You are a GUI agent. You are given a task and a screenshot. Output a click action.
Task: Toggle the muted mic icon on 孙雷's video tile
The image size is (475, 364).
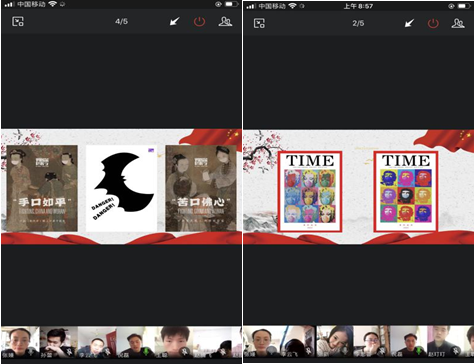tap(70, 351)
